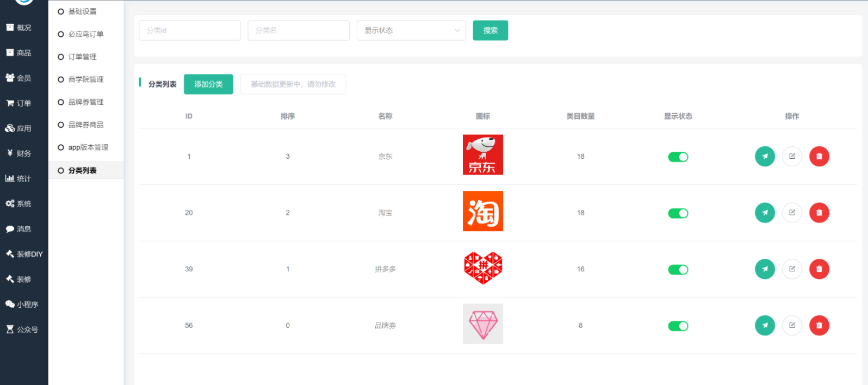Click the edit pencil icon for 品牌券 row
The image size is (868, 385).
pyautogui.click(x=792, y=326)
